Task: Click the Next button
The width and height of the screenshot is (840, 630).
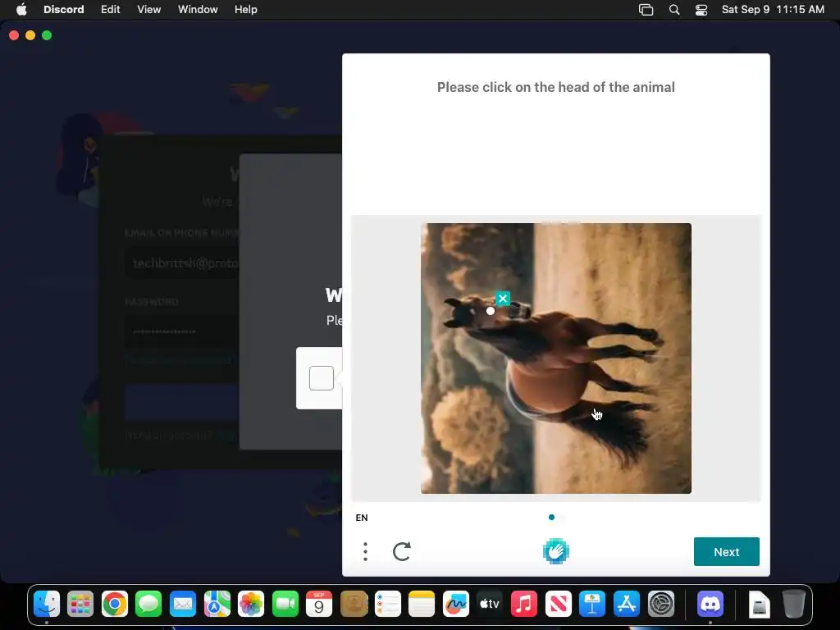Action: pyautogui.click(x=727, y=552)
